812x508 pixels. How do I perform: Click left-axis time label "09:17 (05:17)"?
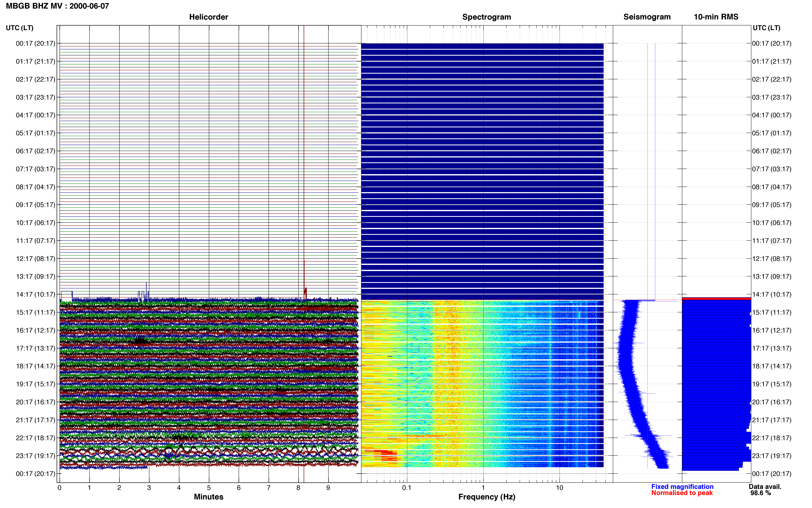(x=36, y=205)
